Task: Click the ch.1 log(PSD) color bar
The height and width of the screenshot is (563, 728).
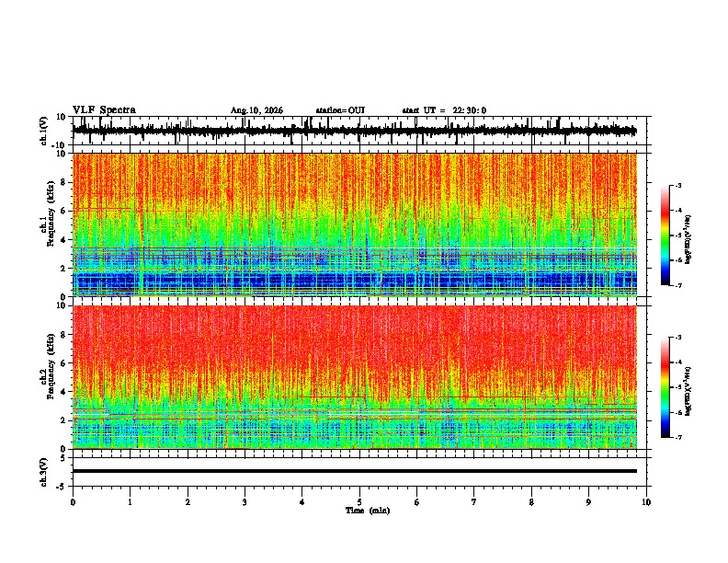Action: coord(665,236)
